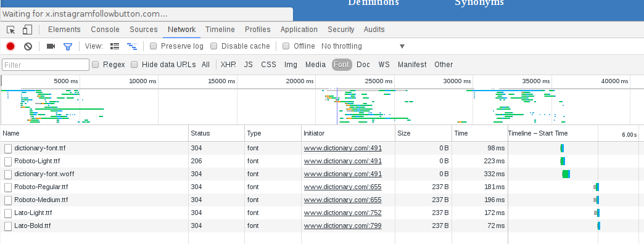Sort by the Status column header
The height and width of the screenshot is (244, 644).
217,133
